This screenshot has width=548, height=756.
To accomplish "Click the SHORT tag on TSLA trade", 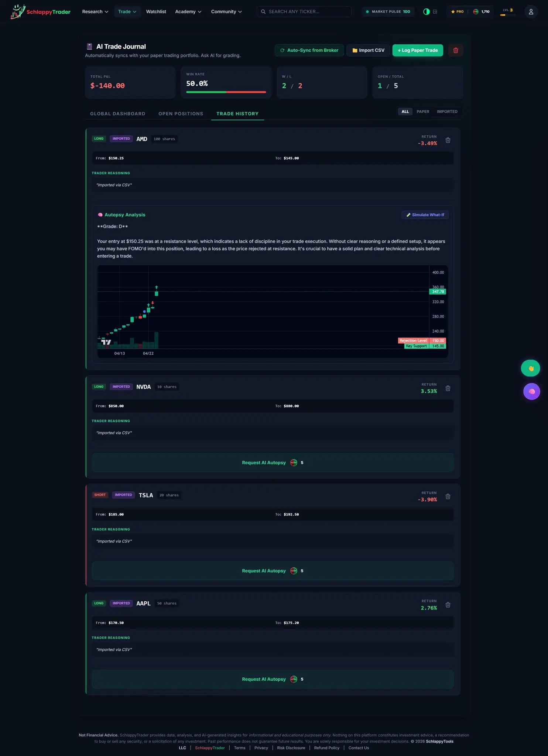I will click(100, 495).
